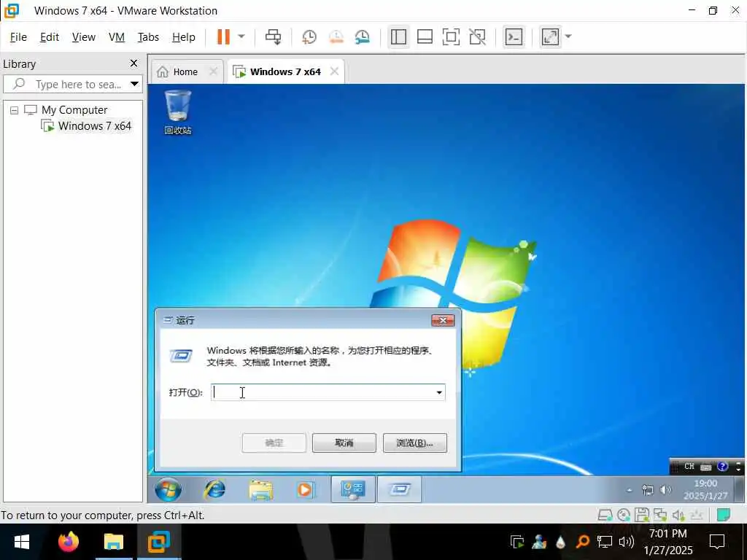
Task: Click the VMware CD/DVD status icon
Action: [624, 515]
